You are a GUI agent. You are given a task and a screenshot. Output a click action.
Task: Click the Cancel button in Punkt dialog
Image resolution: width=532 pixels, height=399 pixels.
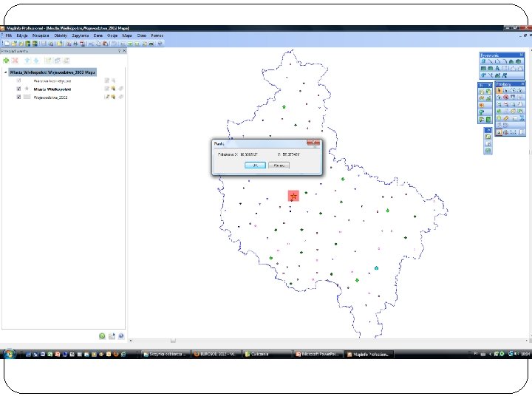279,166
